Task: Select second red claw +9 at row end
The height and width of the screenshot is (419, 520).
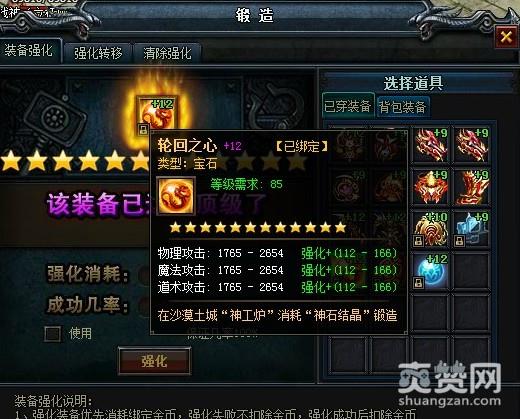Action: (471, 145)
